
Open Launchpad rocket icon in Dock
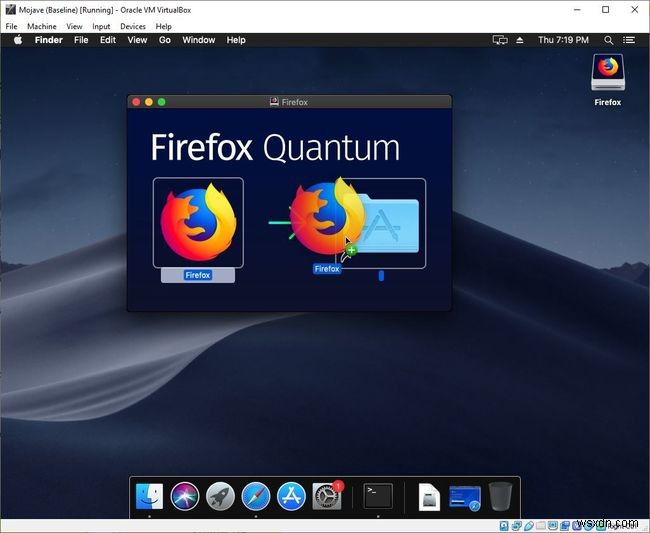coord(220,496)
